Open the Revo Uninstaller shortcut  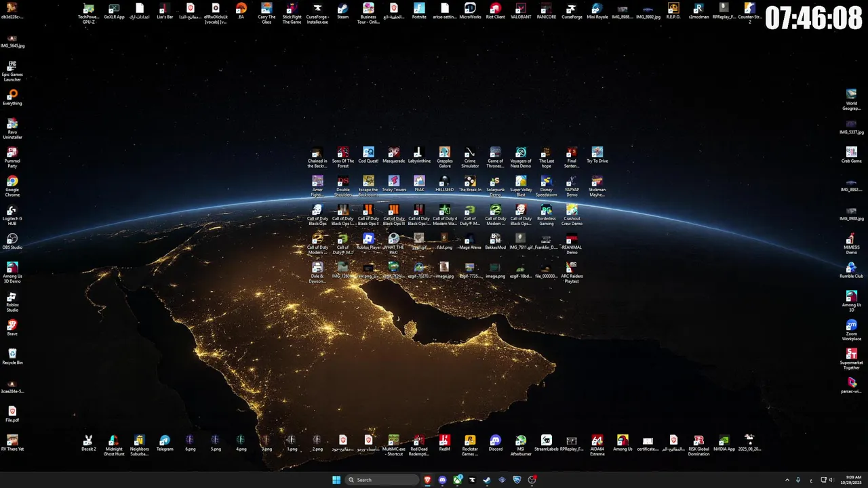(x=12, y=128)
